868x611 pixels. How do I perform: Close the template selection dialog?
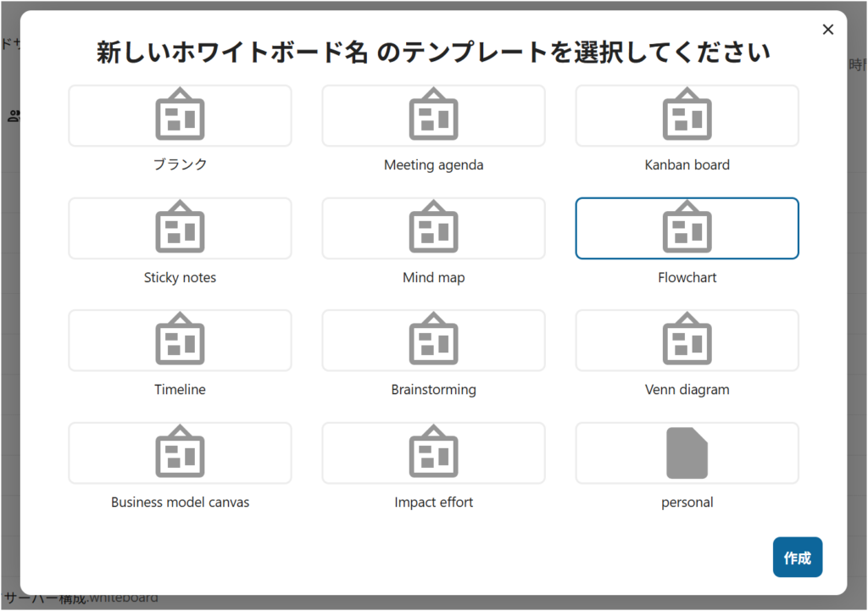(828, 30)
